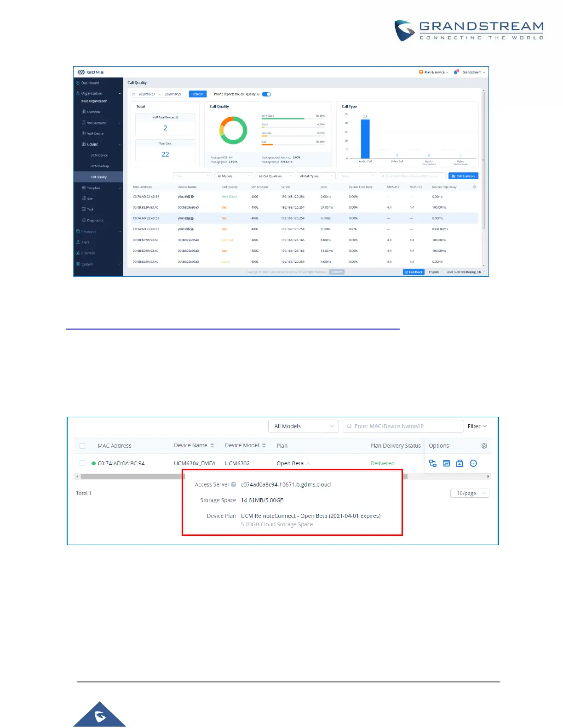563x728 pixels.
Task: Click the help icon beside 'Phone reports the call quality'
Action: tap(258, 94)
